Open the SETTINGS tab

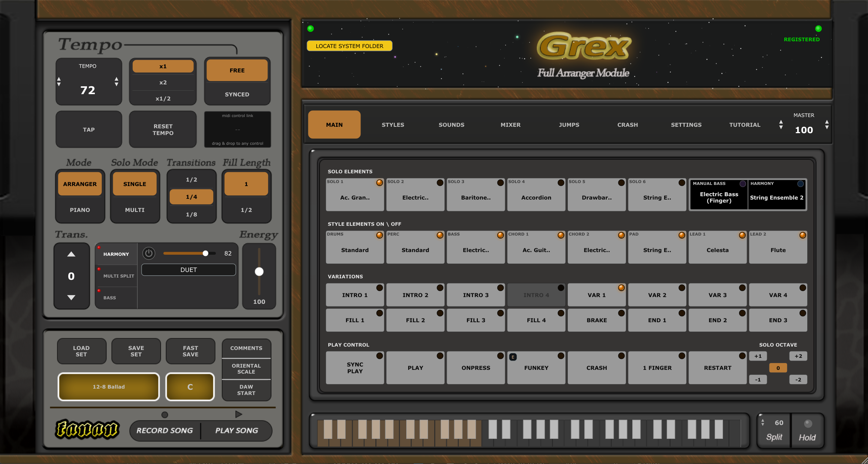click(686, 125)
